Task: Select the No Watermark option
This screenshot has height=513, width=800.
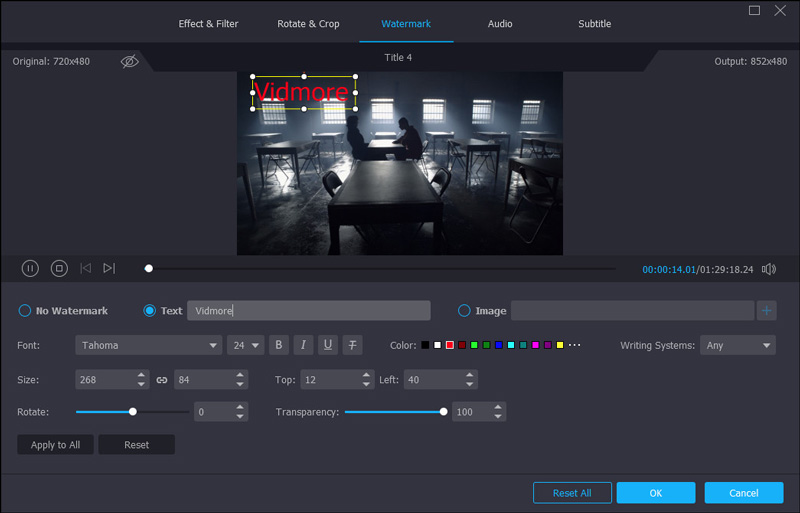Action: pyautogui.click(x=25, y=311)
